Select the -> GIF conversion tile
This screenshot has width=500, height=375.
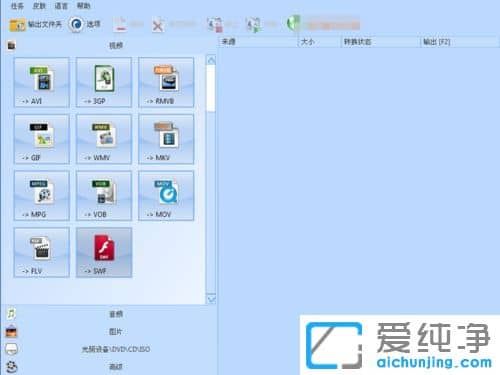pos(42,139)
